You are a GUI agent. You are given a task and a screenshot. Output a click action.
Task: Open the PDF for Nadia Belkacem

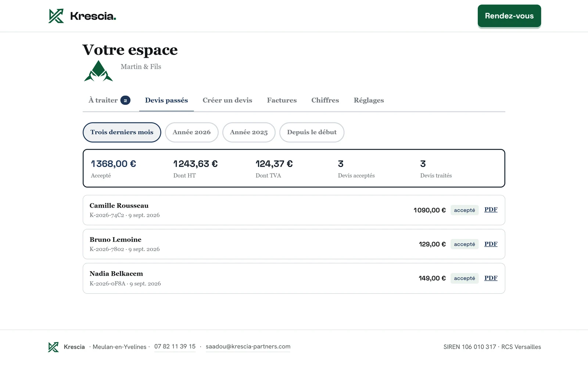click(491, 278)
